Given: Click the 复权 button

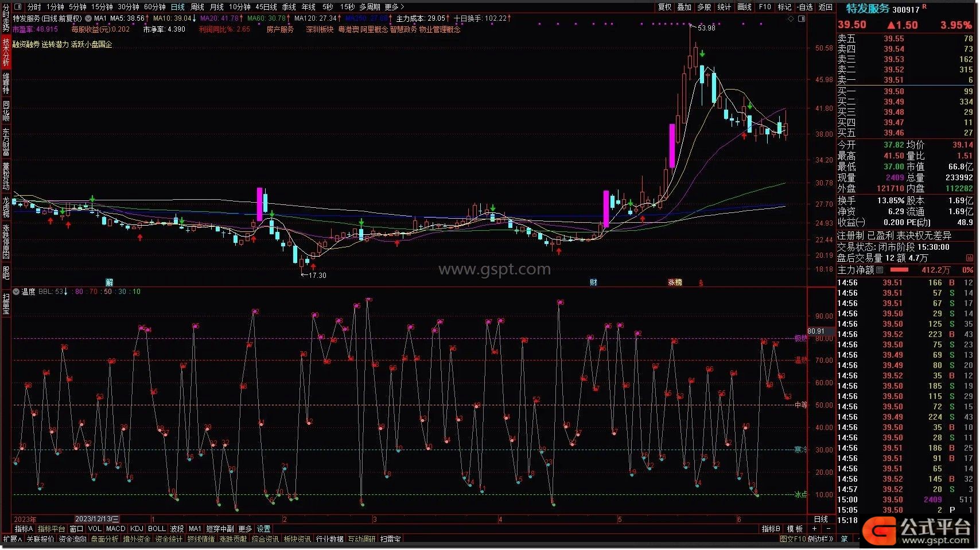Looking at the screenshot, I should click(664, 7).
